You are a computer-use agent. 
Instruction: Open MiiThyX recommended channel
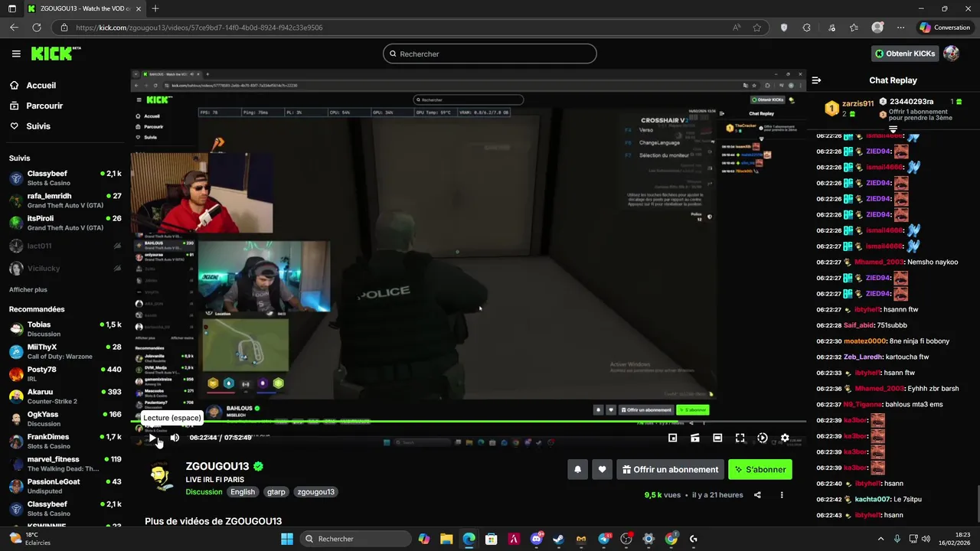(65, 351)
